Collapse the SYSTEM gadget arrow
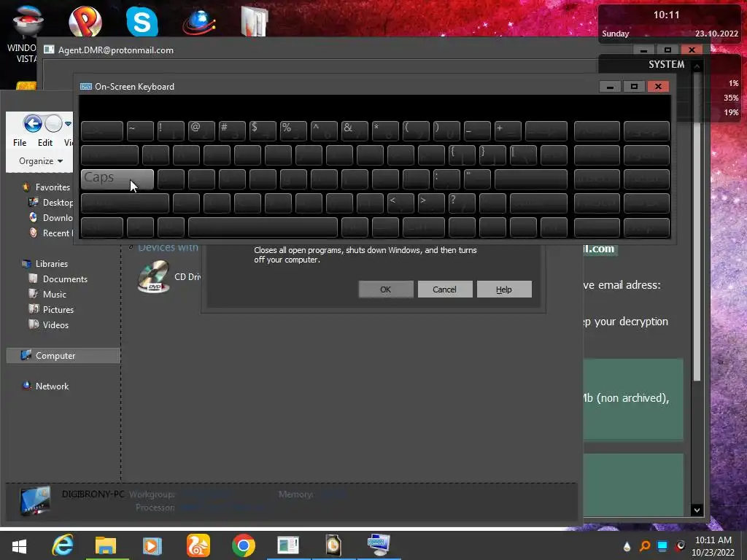Image resolution: width=747 pixels, height=560 pixels. [x=697, y=66]
